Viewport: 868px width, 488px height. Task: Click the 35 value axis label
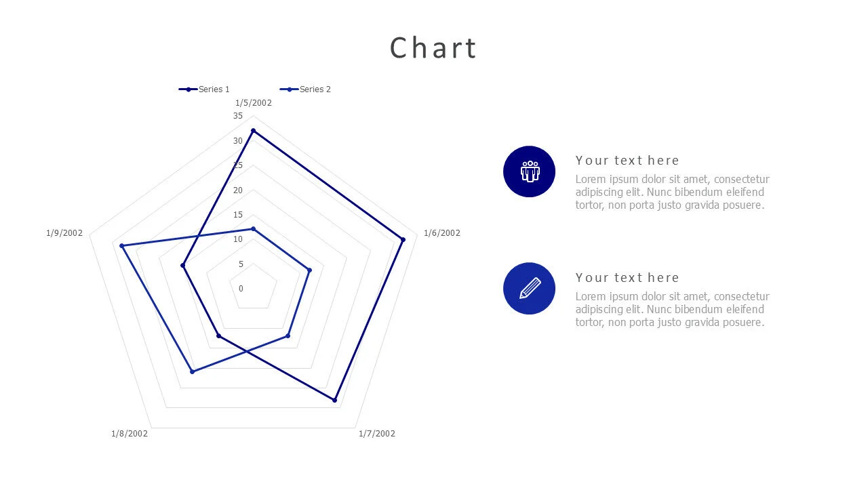click(x=238, y=116)
